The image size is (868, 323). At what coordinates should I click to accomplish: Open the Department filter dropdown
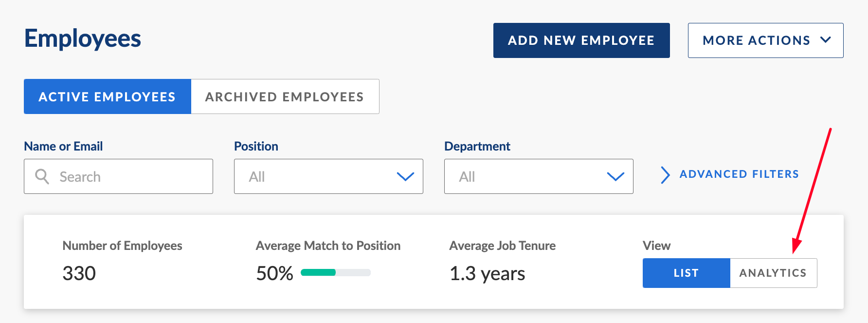[539, 176]
